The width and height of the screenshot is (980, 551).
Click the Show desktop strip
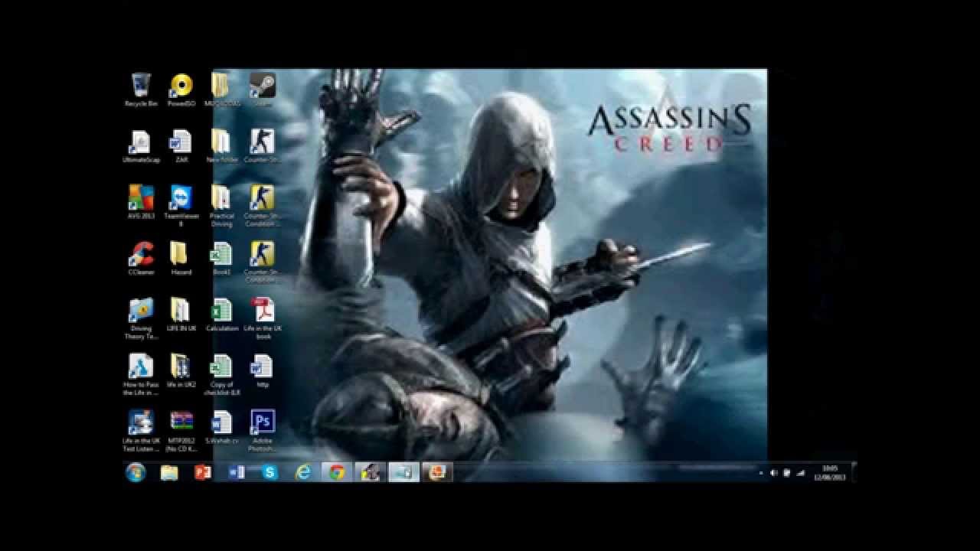[x=854, y=472]
